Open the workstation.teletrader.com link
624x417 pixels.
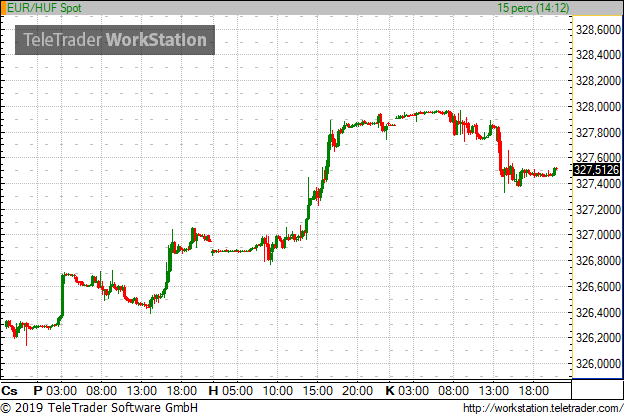tap(543, 409)
